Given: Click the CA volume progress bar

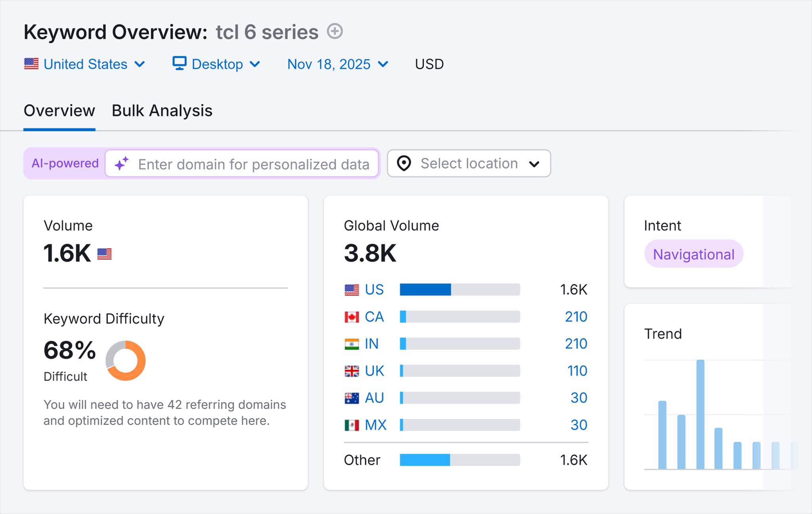Looking at the screenshot, I should [460, 316].
